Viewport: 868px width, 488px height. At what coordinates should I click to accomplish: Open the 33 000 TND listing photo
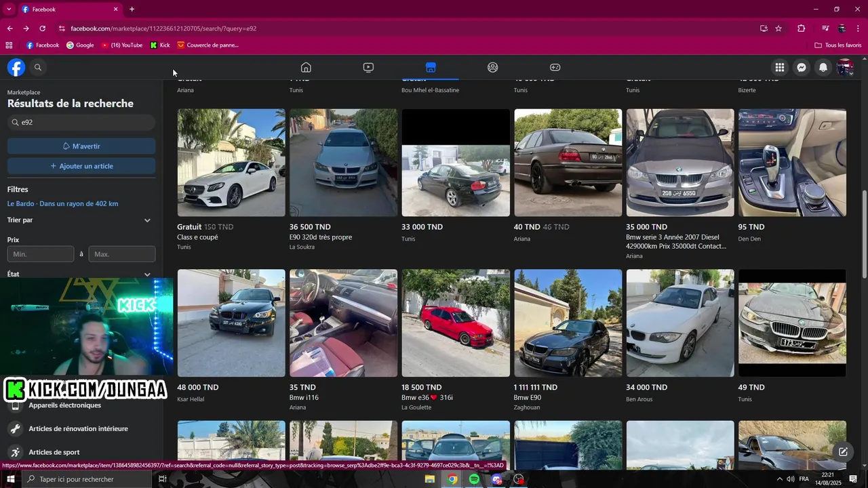coord(456,163)
